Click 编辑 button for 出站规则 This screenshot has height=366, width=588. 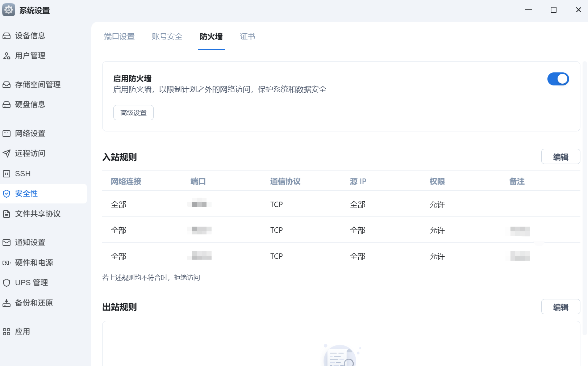click(x=560, y=307)
